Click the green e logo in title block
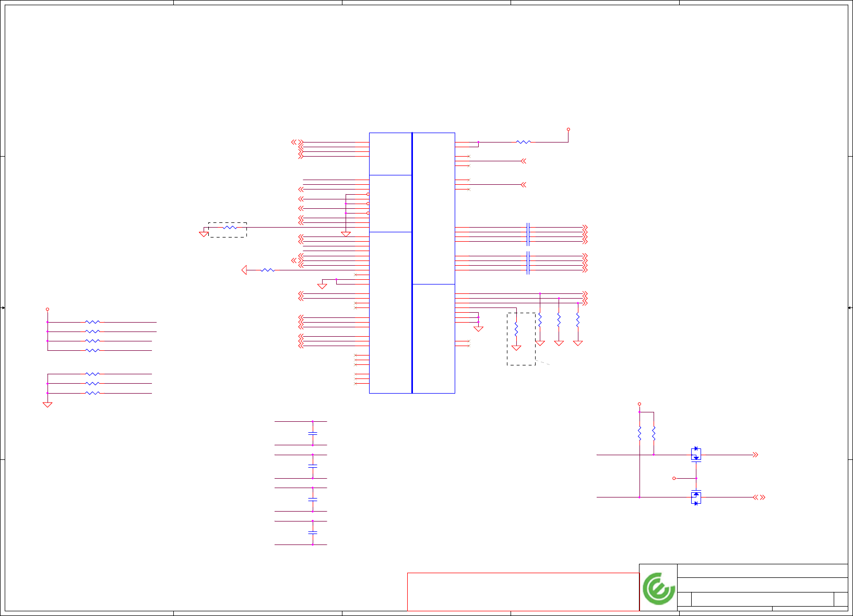The height and width of the screenshot is (616, 853). coord(659,588)
